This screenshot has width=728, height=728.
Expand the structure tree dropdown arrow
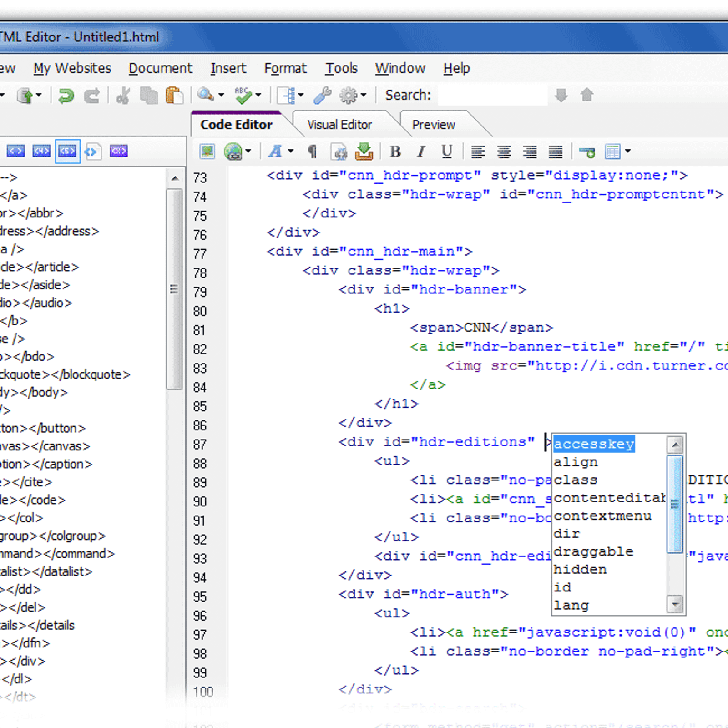301,95
